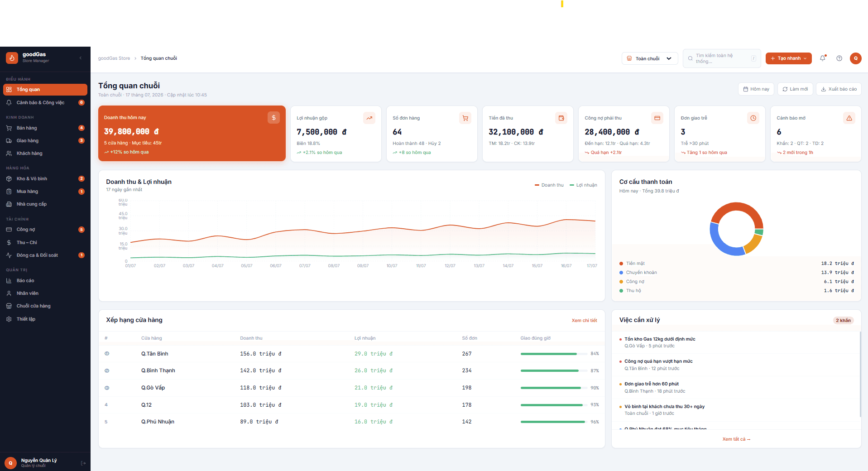
Task: Click user avatar Q in the top bar
Action: [855, 58]
